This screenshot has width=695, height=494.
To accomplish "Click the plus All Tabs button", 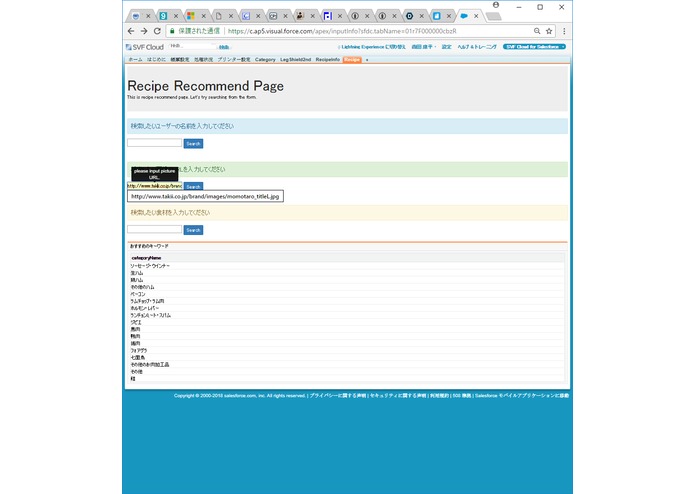I will tap(367, 60).
